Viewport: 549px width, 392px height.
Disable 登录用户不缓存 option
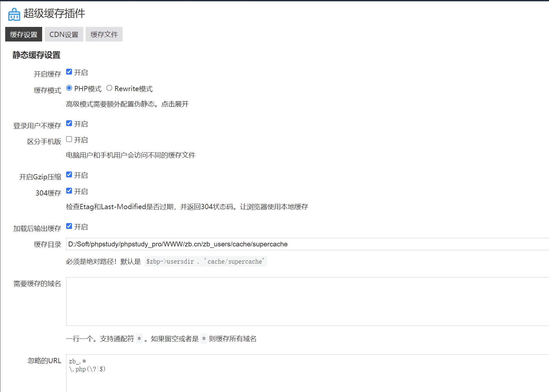[x=69, y=123]
